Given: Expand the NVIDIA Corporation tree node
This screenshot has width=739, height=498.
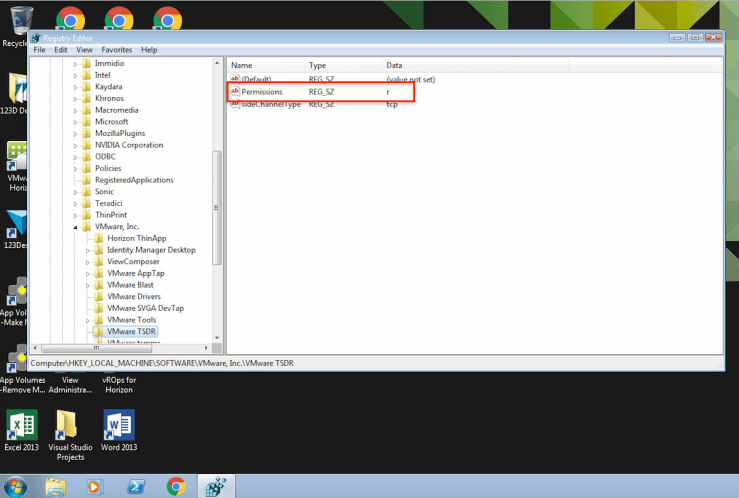Looking at the screenshot, I should (75, 145).
